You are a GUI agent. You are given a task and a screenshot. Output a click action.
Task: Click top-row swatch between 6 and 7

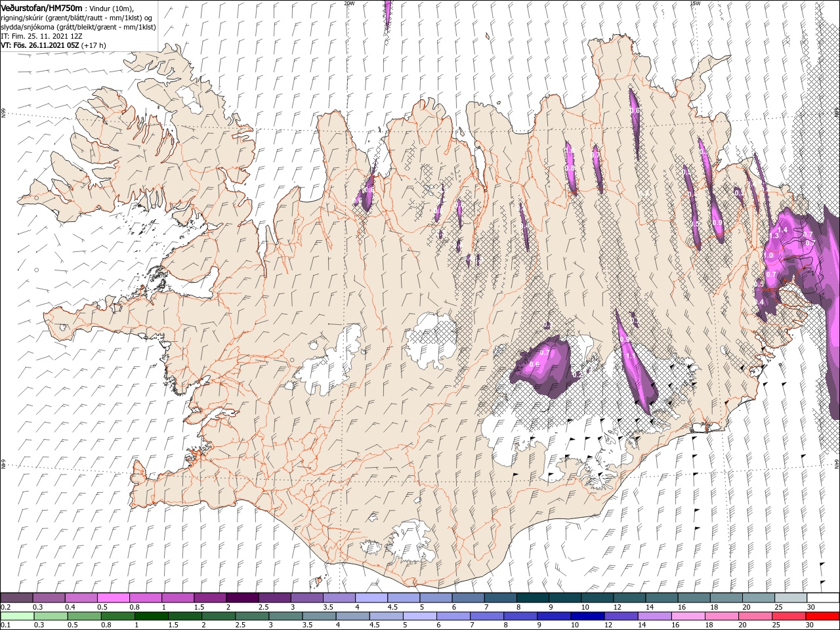(468, 598)
